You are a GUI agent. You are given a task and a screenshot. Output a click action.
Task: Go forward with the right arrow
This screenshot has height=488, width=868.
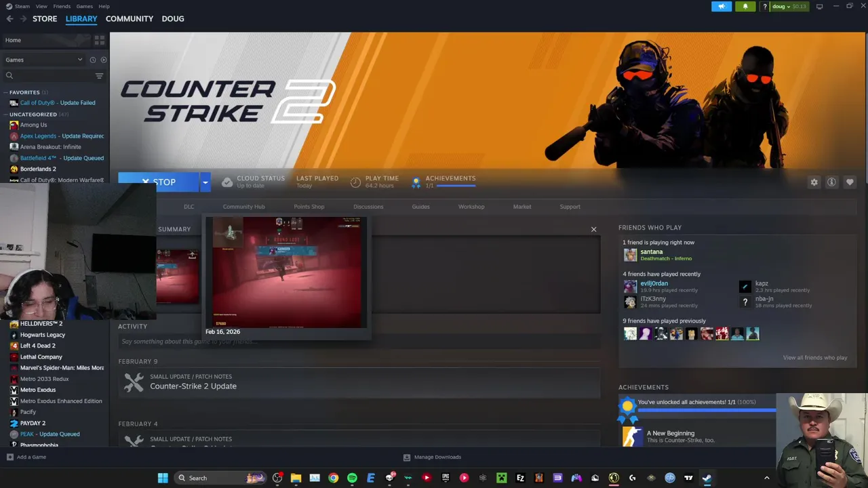[22, 19]
